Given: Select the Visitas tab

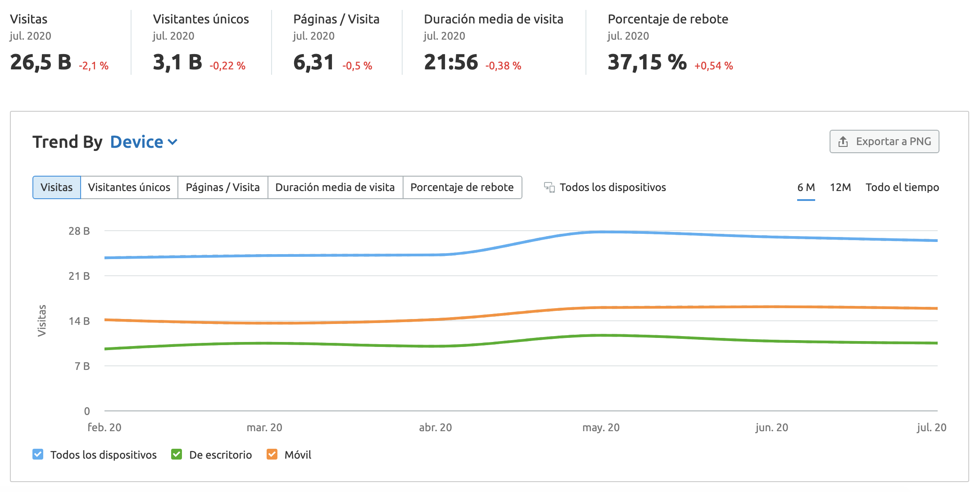Looking at the screenshot, I should point(57,187).
